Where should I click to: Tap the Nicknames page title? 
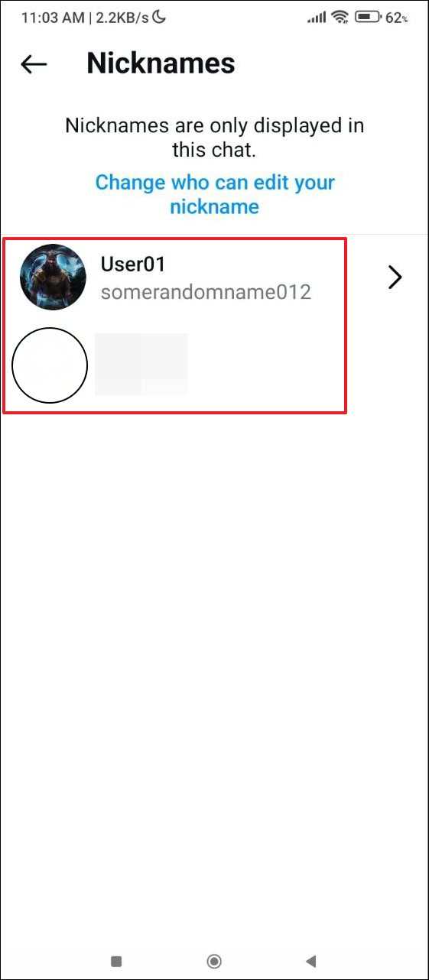(161, 63)
